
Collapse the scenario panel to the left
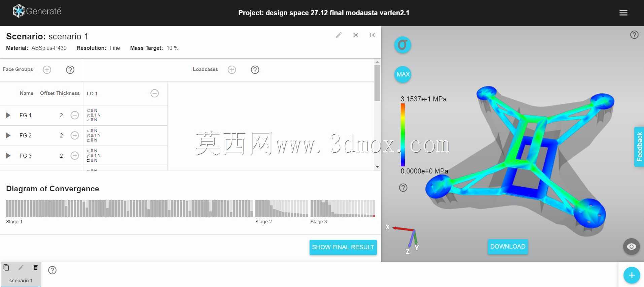372,35
